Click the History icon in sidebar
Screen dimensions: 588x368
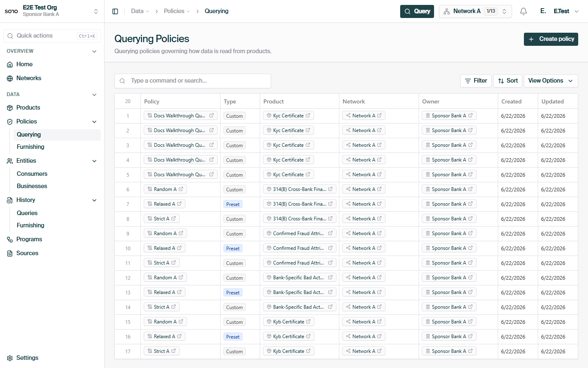click(10, 200)
